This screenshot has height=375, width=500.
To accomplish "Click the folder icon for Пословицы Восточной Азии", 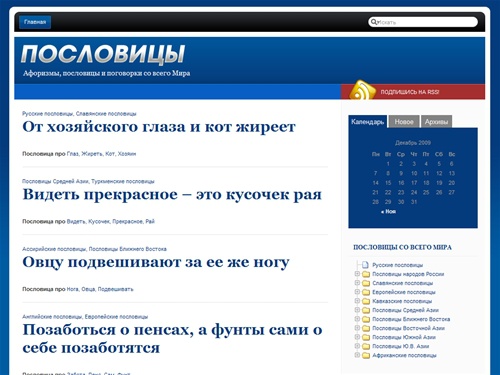I will [x=366, y=328].
